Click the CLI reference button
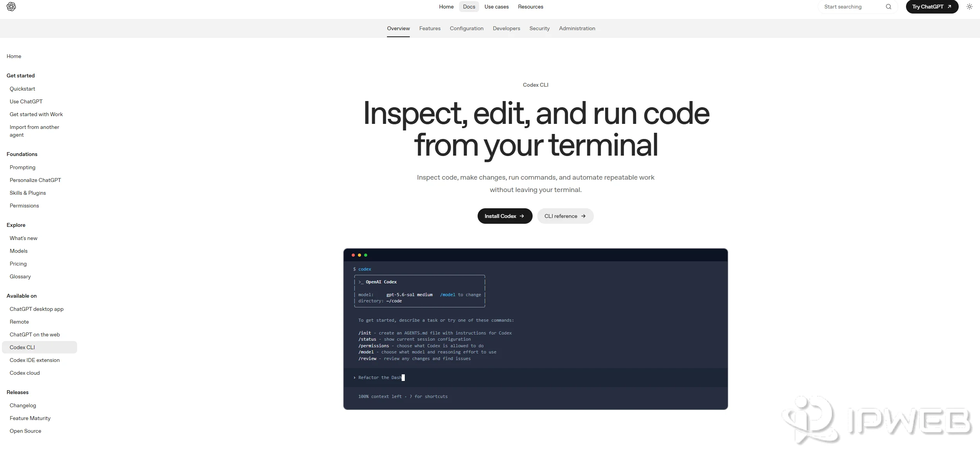The image size is (980, 451). tap(565, 216)
